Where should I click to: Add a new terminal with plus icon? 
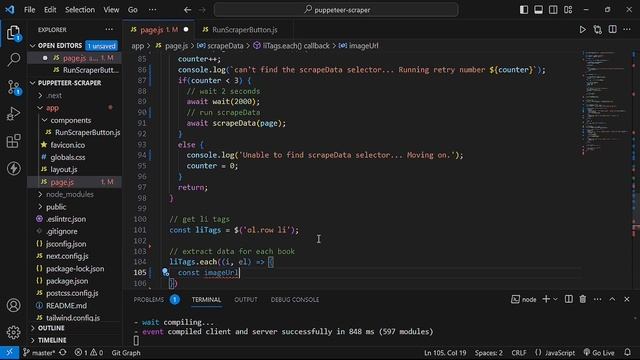[546, 299]
